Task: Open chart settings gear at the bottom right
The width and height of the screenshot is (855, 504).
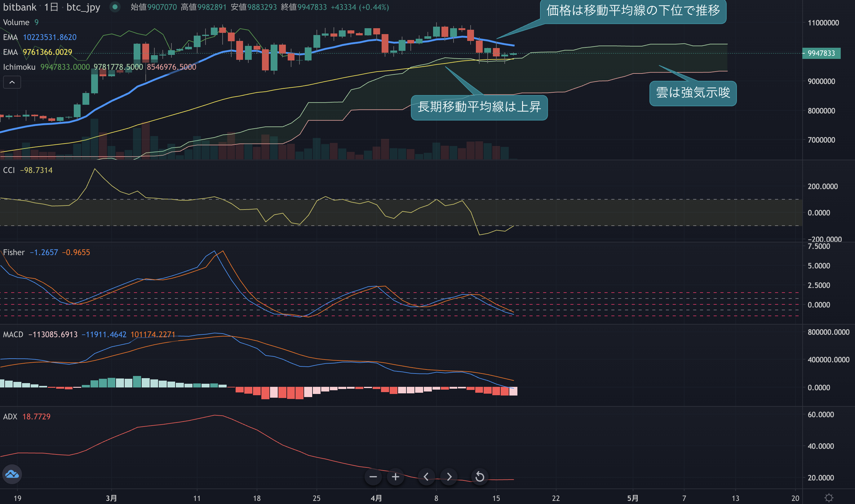Action: 829,498
